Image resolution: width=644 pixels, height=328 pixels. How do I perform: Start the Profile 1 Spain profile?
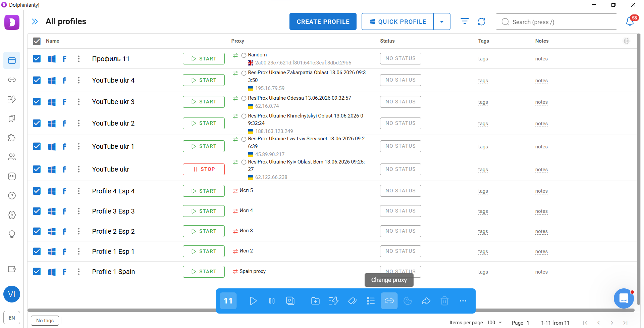(x=204, y=272)
